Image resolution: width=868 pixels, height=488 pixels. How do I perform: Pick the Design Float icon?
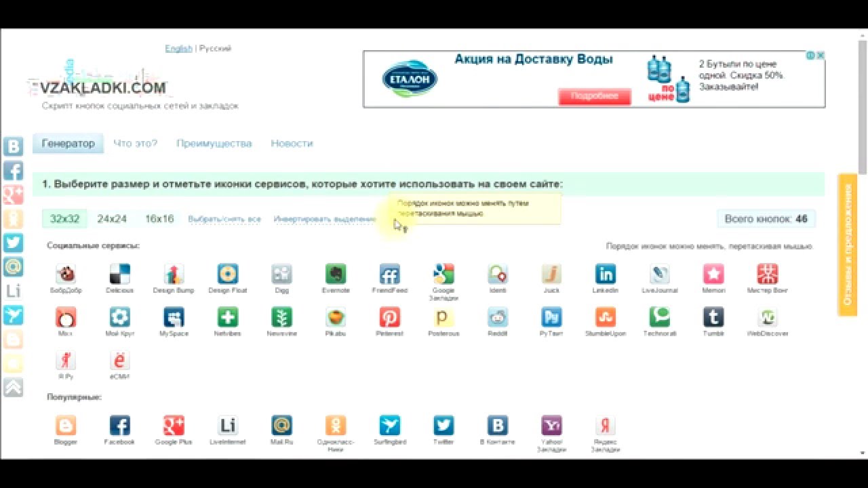coord(228,274)
